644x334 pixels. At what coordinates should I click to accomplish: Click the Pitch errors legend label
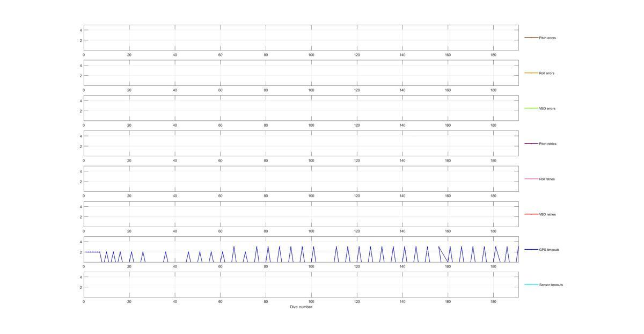[547, 38]
